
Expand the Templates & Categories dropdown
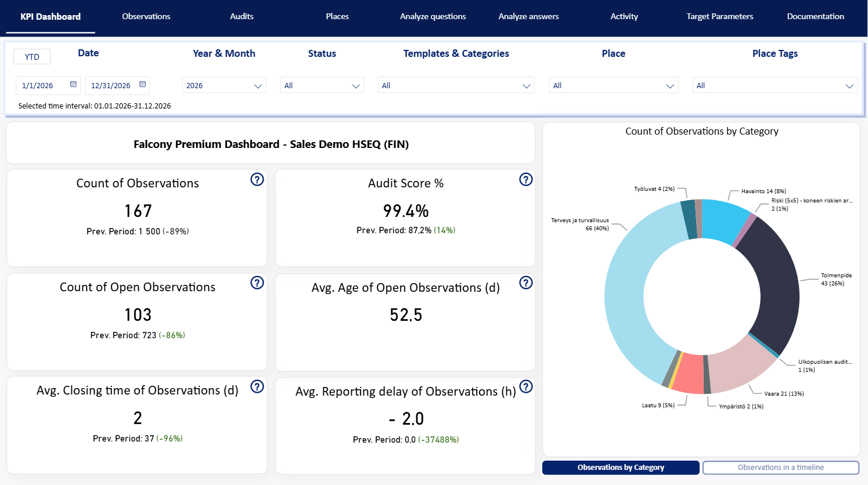(456, 86)
